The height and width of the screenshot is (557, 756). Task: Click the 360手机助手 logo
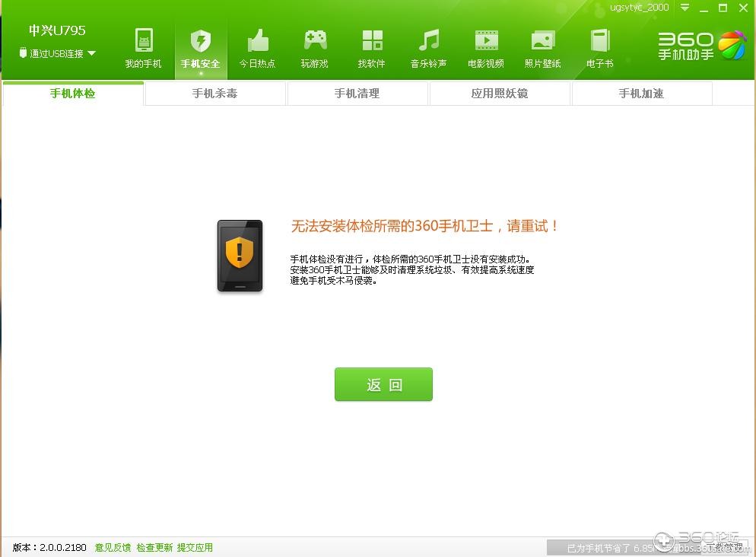(x=701, y=46)
